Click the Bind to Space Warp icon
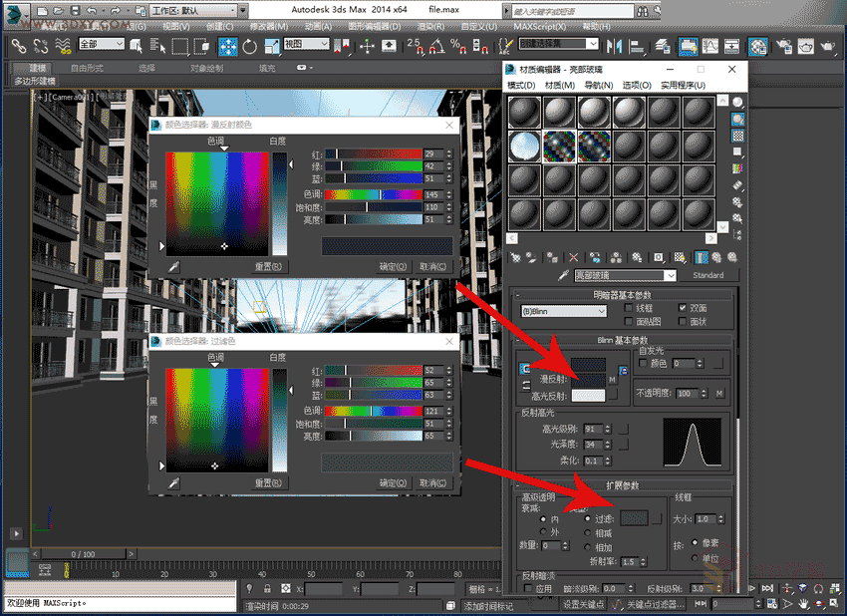 click(63, 47)
